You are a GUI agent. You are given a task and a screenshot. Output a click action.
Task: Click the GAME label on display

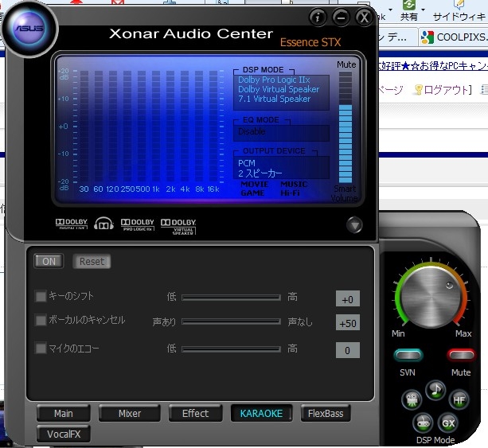click(x=252, y=193)
